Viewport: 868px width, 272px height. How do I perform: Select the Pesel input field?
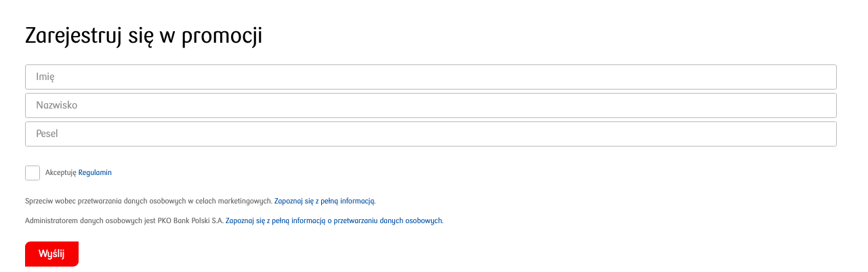pos(430,134)
